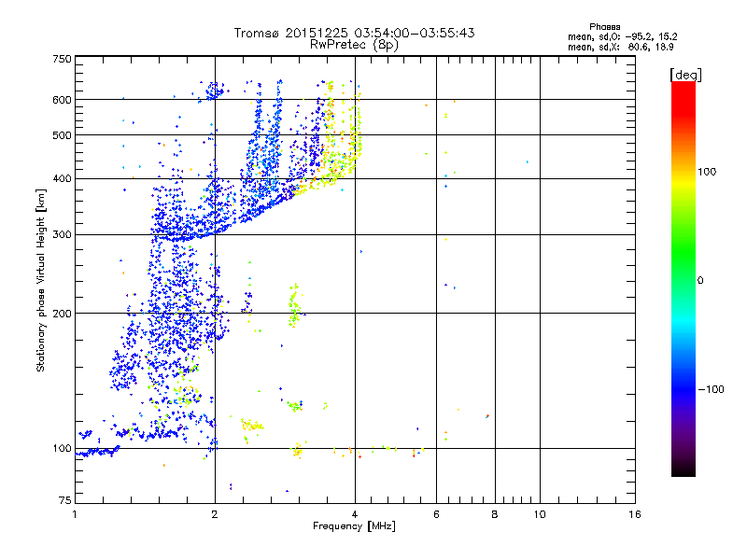747x560 pixels.
Task: Click the 'Frequency [MHz]' axis label
Action: click(x=354, y=526)
